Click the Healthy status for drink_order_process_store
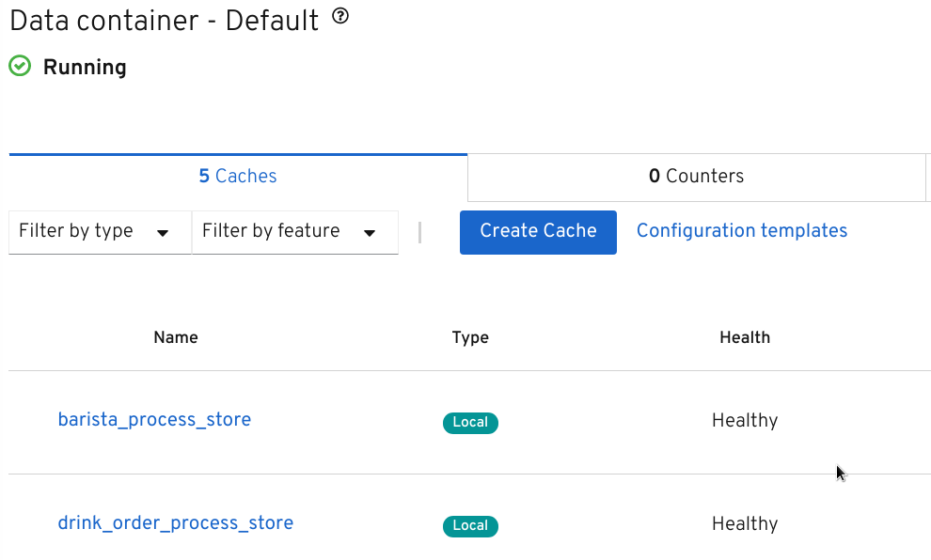This screenshot has width=931, height=560. 745,523
